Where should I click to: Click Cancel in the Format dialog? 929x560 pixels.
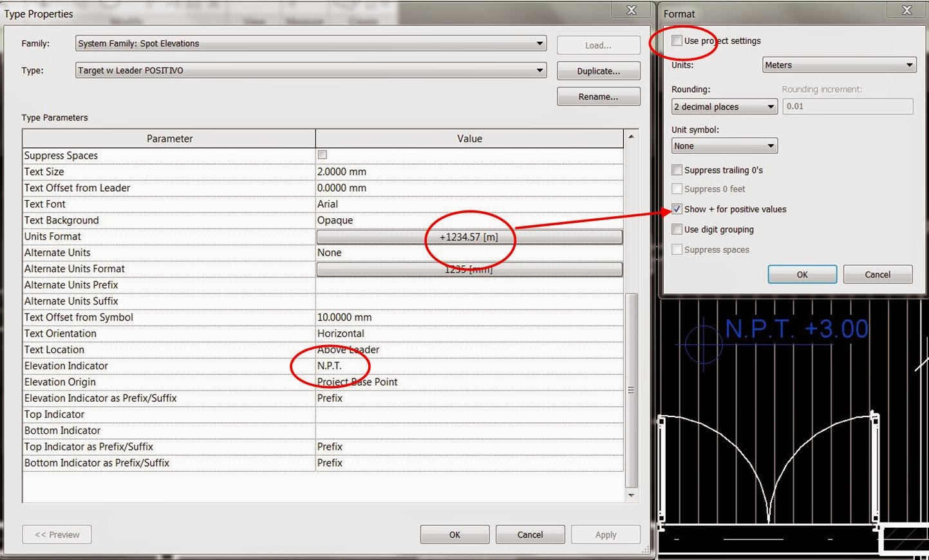tap(877, 274)
